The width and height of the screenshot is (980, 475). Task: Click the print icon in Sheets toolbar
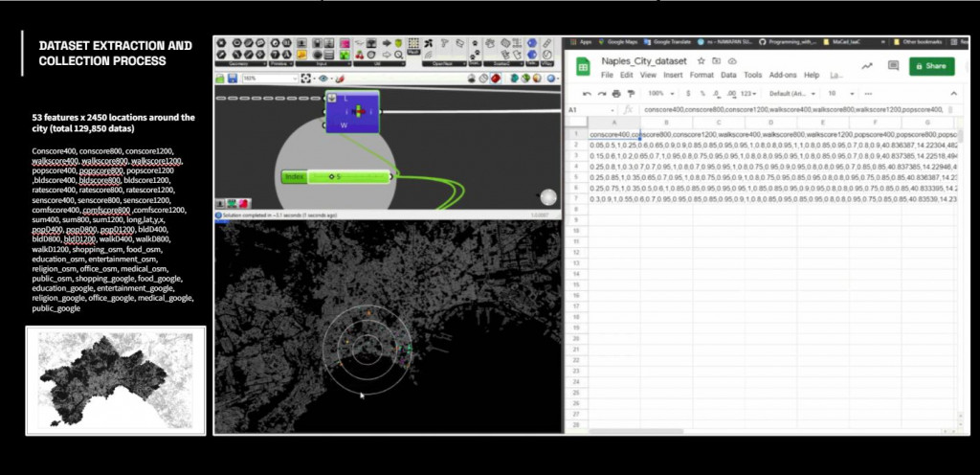tap(615, 94)
